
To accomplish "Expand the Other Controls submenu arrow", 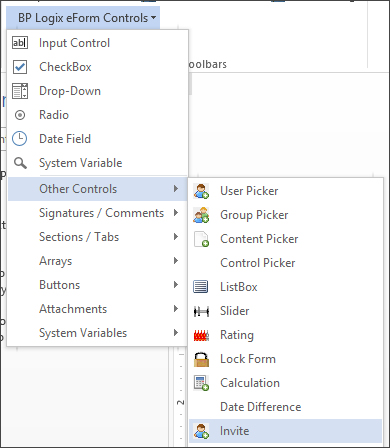I will click(x=176, y=189).
